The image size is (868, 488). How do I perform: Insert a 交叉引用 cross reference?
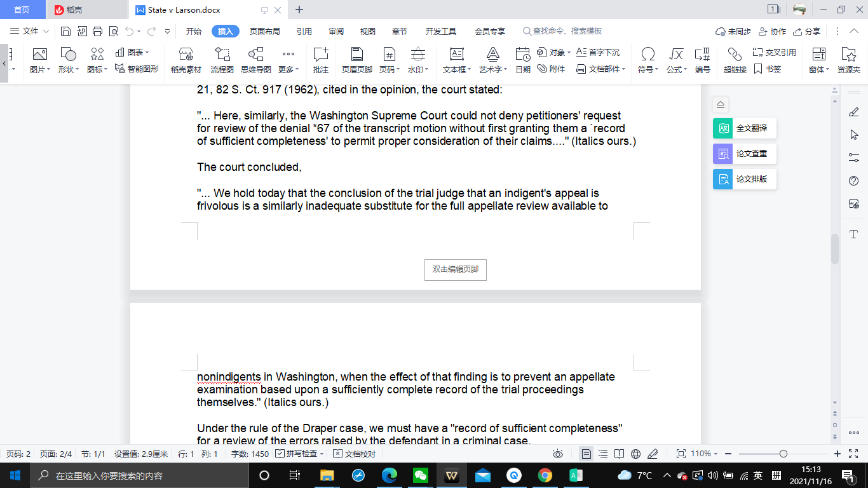775,52
